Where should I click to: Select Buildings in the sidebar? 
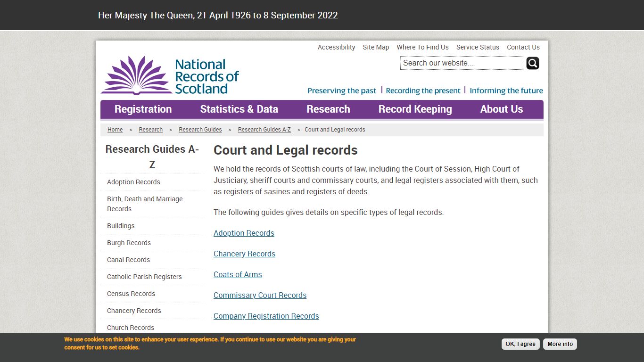pos(121,226)
